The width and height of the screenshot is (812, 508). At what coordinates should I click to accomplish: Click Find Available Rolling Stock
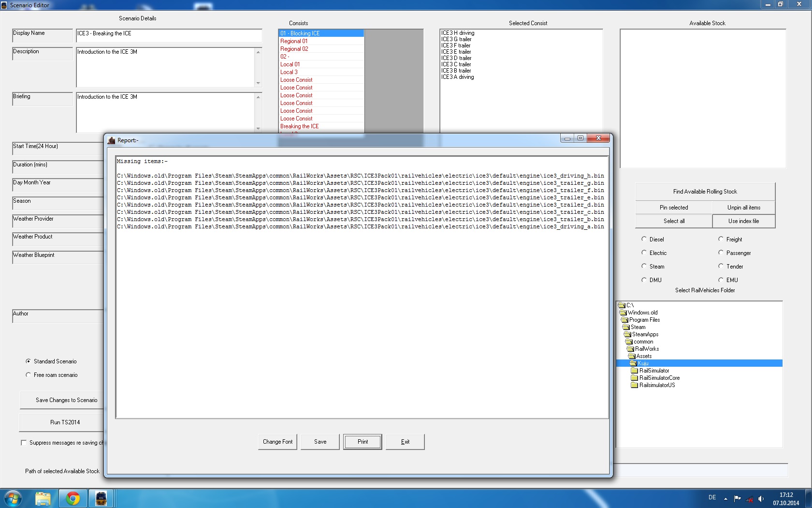[705, 192]
